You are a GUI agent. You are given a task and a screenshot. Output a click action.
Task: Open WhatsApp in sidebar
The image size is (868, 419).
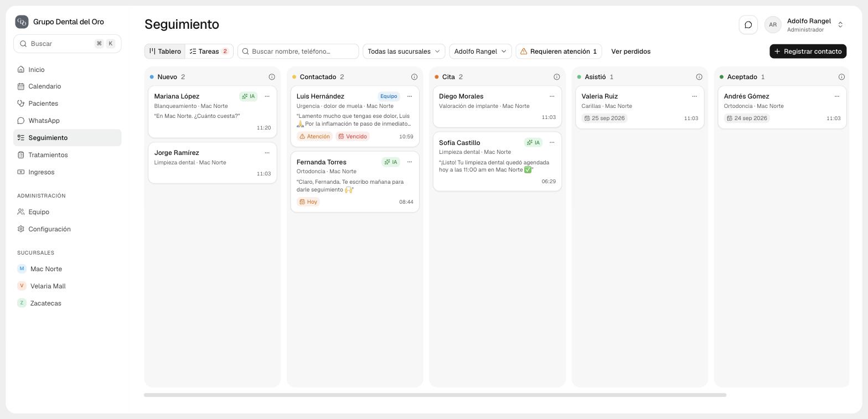67,121
